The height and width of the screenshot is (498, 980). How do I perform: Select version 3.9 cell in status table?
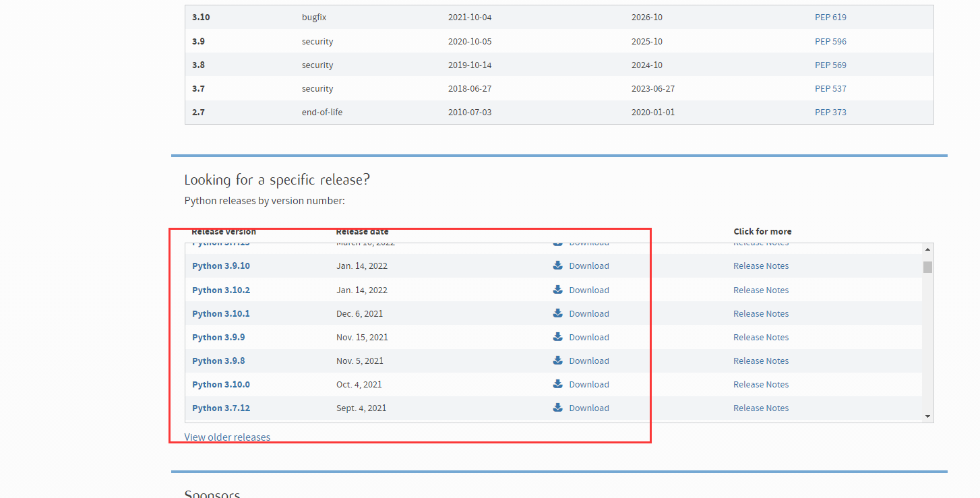click(x=198, y=42)
